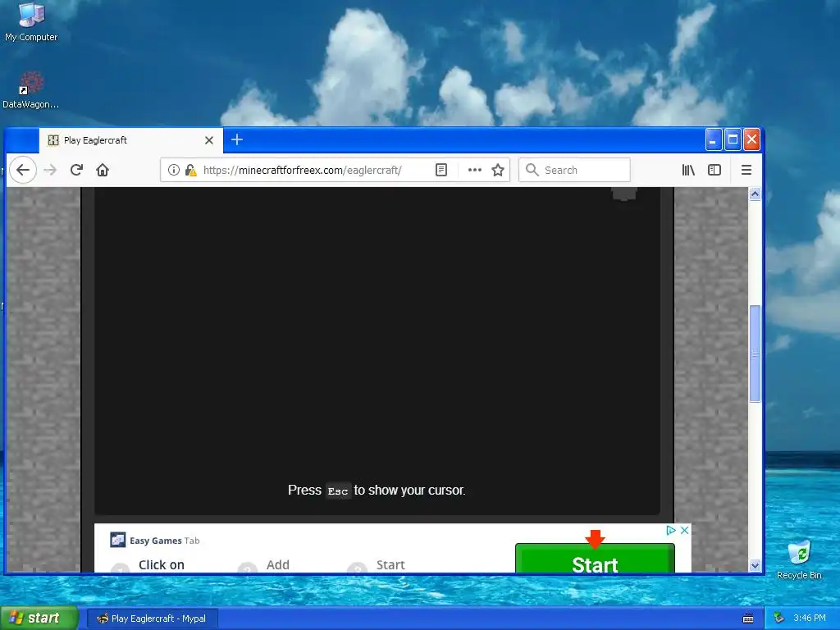This screenshot has height=630, width=840.
Task: Click the Play Eaglercraft - Mypal taskbar button
Action: pos(152,619)
